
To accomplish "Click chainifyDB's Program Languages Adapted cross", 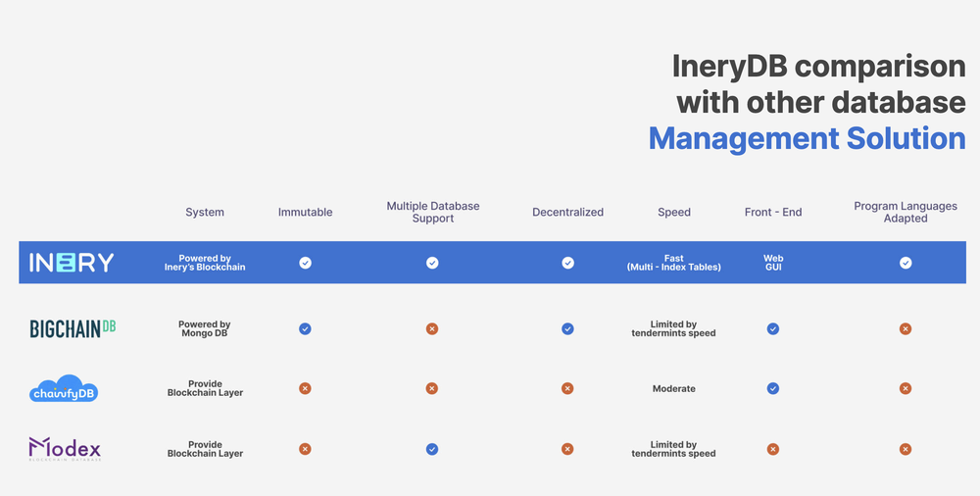I will 905,388.
